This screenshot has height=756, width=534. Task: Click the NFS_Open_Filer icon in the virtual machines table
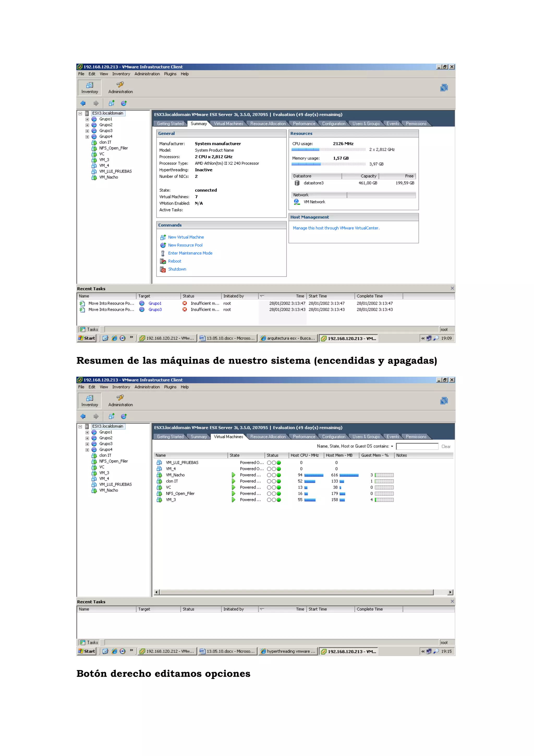coord(159,494)
